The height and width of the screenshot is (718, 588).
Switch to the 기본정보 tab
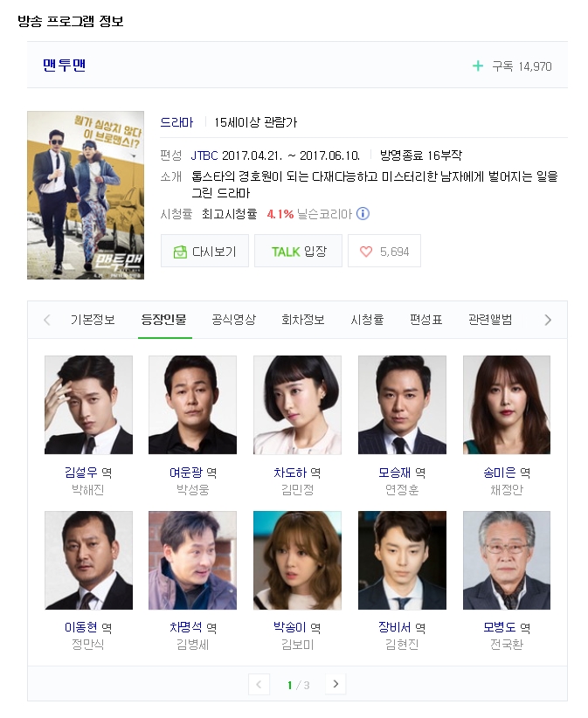click(x=93, y=320)
